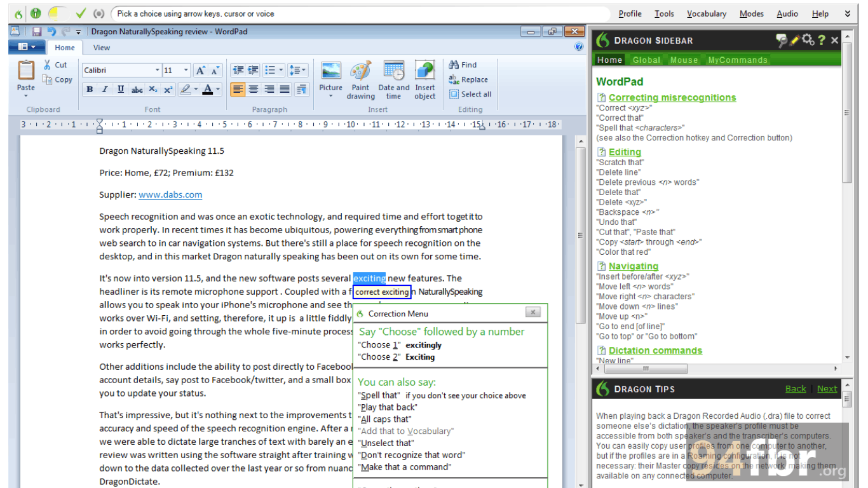Expand DragonBar extras double chevron

point(848,13)
